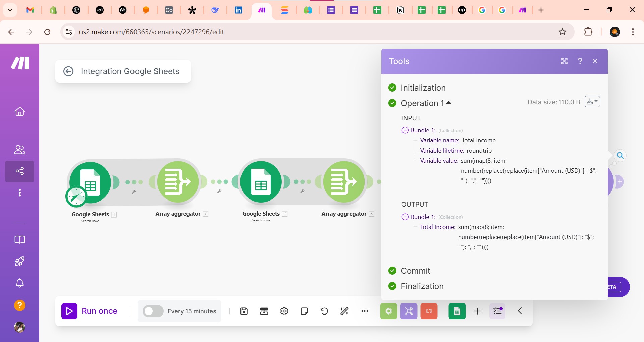Open the tab search dropdown arrow
This screenshot has width=644, height=342.
[x=10, y=10]
